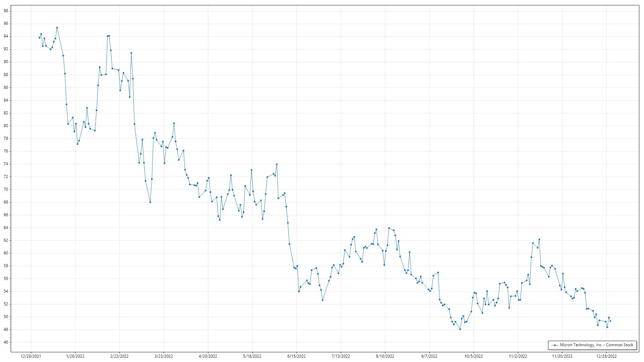Click the final rightmost data point of series

610,321
